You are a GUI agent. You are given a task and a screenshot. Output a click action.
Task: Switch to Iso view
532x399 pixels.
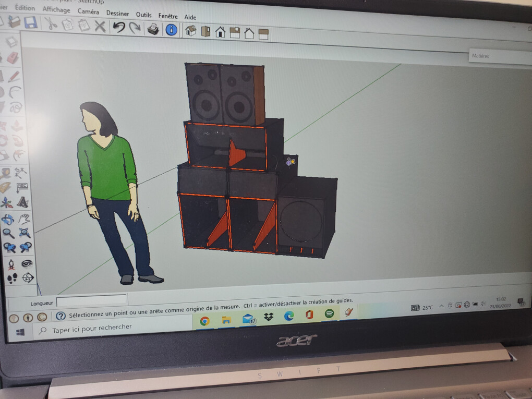tap(191, 31)
